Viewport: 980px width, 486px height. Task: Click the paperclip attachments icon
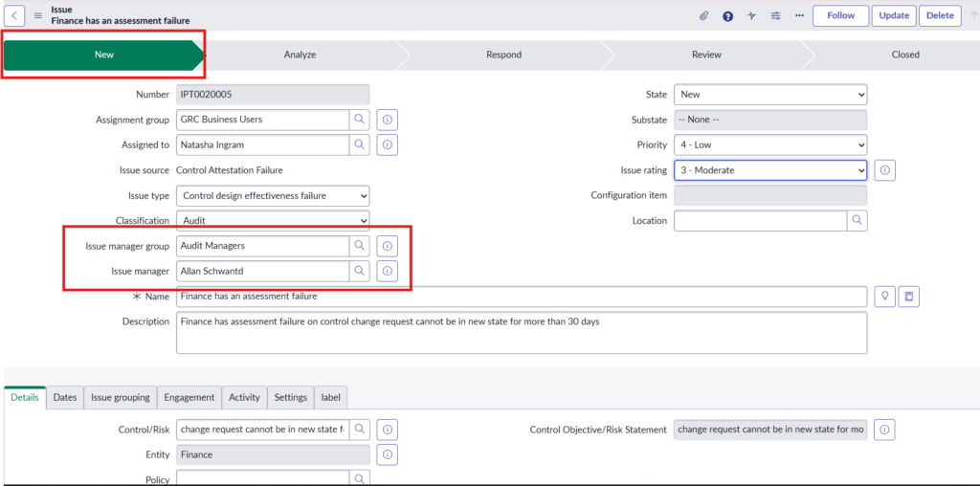(x=703, y=15)
